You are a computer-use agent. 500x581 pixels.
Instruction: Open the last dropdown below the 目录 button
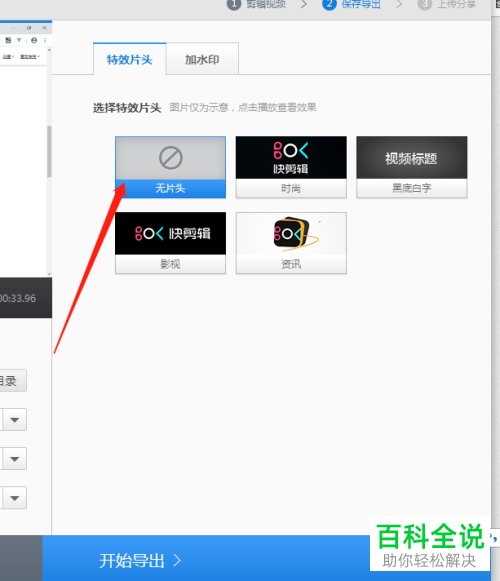[14, 498]
